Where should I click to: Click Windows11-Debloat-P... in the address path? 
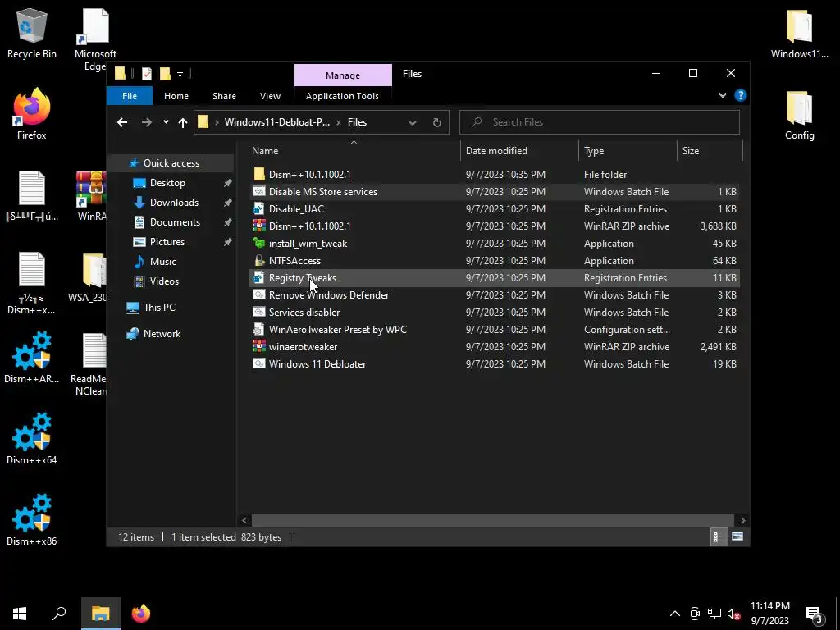click(277, 122)
